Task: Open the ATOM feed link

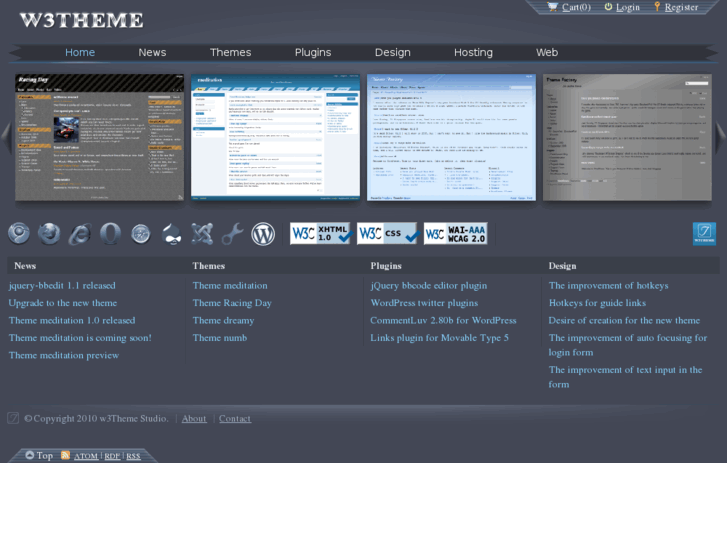Action: pyautogui.click(x=86, y=456)
